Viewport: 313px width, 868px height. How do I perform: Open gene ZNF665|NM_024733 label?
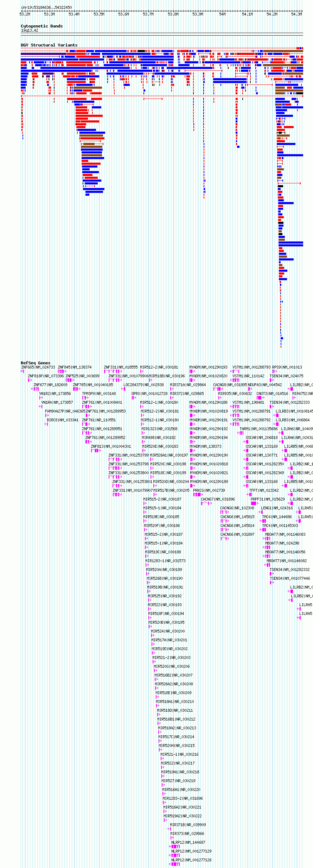coord(38,367)
